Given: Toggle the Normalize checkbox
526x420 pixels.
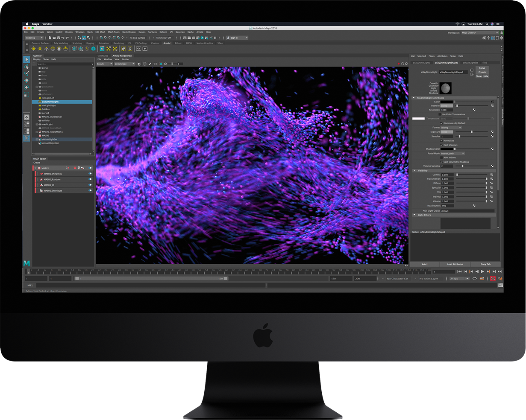Looking at the screenshot, I should [x=442, y=140].
